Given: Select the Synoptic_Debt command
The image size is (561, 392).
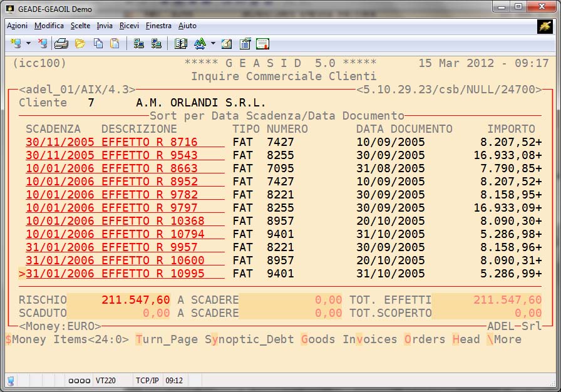Looking at the screenshot, I should 249,339.
